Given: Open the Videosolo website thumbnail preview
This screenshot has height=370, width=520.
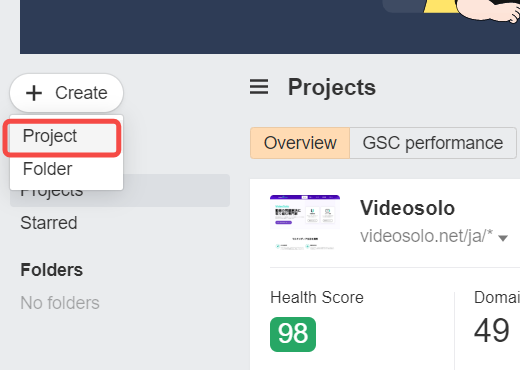Looking at the screenshot, I should [305, 223].
